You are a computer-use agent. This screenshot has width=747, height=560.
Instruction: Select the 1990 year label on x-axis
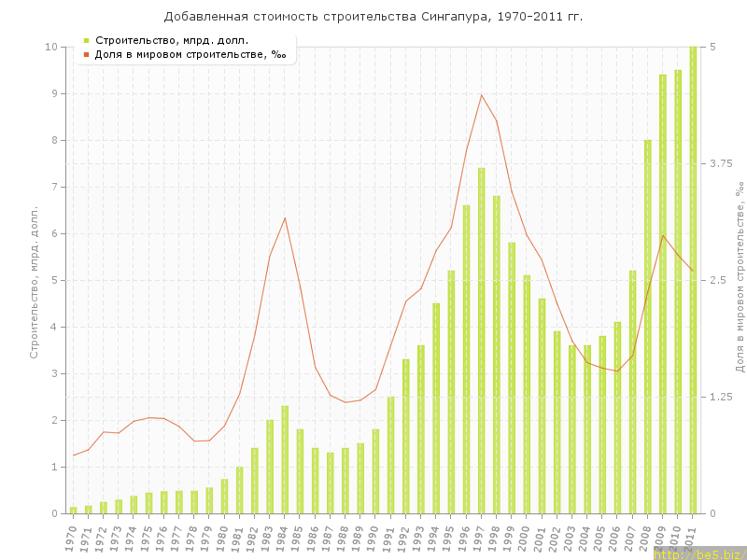tap(373, 538)
